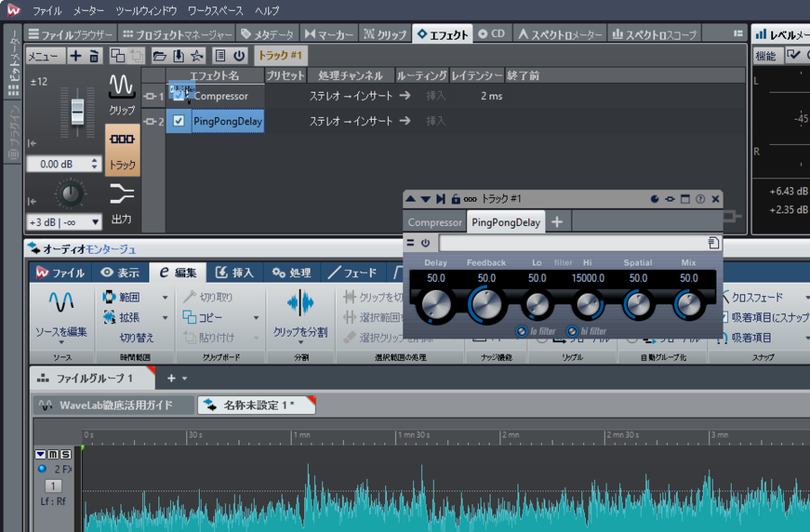
Task: Solo the track with the S button
Action: click(66, 454)
